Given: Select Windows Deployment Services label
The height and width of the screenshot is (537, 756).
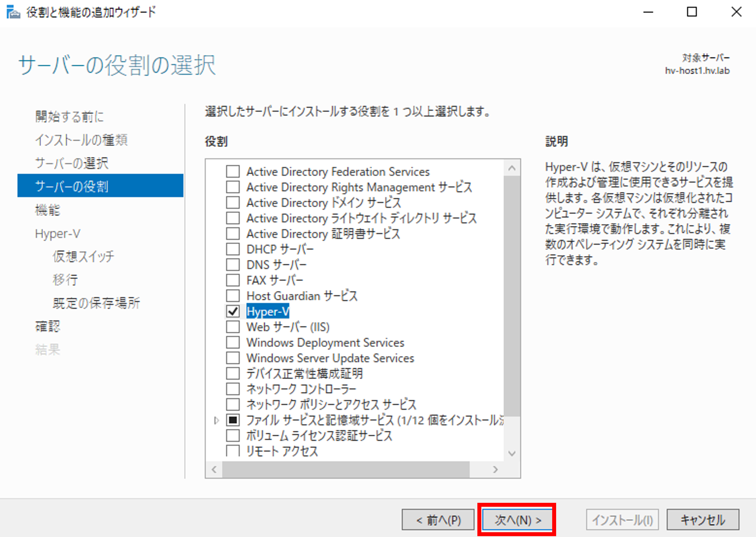Looking at the screenshot, I should (325, 343).
